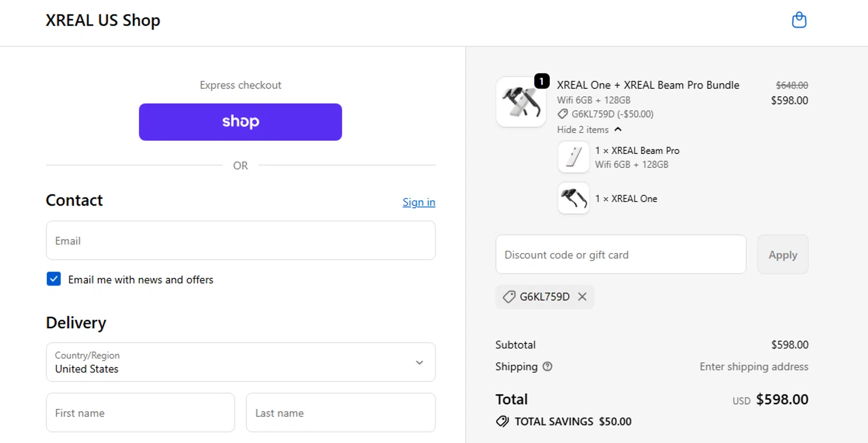Click the XREAL Beam Pro thumbnail
868x443 pixels.
pos(573,157)
